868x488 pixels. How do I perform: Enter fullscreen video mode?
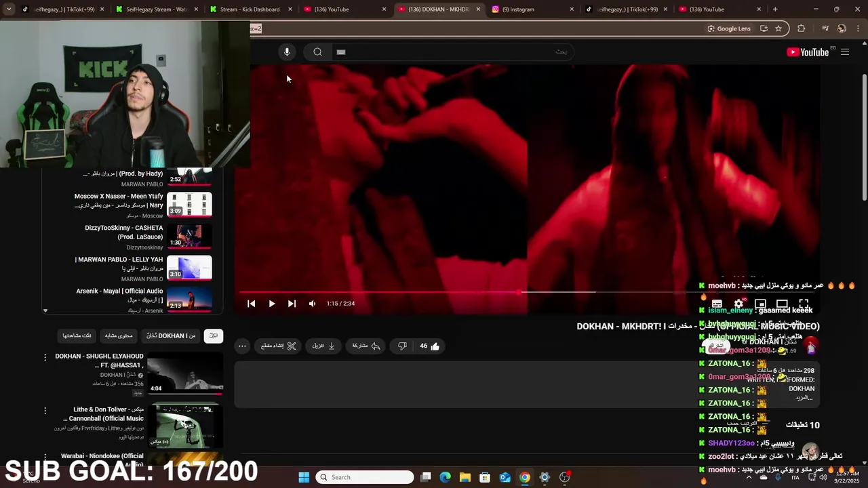point(804,304)
